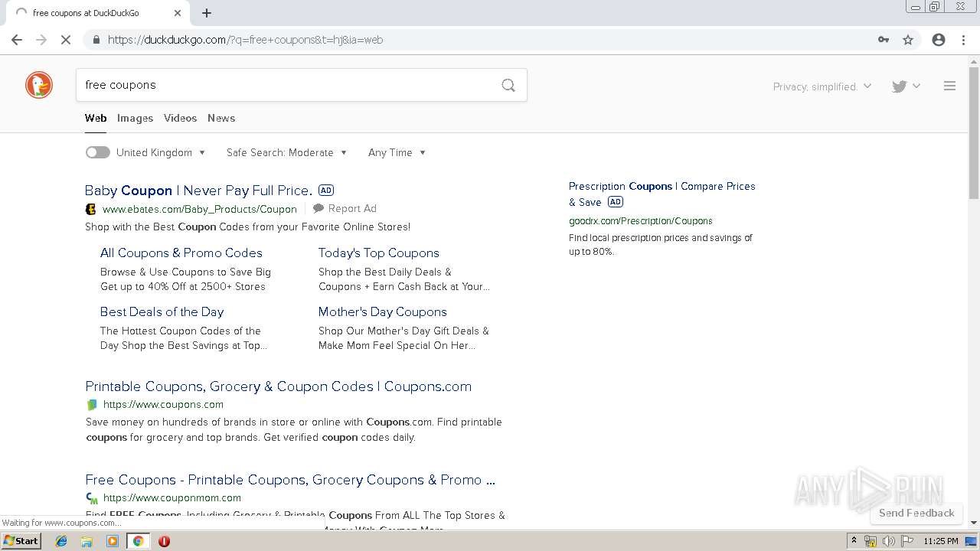This screenshot has width=980, height=551.
Task: Click the 11:25 PM taskbar clock
Action: (x=941, y=541)
